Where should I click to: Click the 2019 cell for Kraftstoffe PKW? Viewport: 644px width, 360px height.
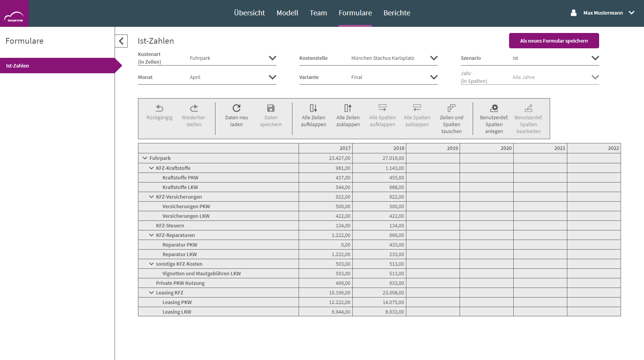(x=433, y=178)
